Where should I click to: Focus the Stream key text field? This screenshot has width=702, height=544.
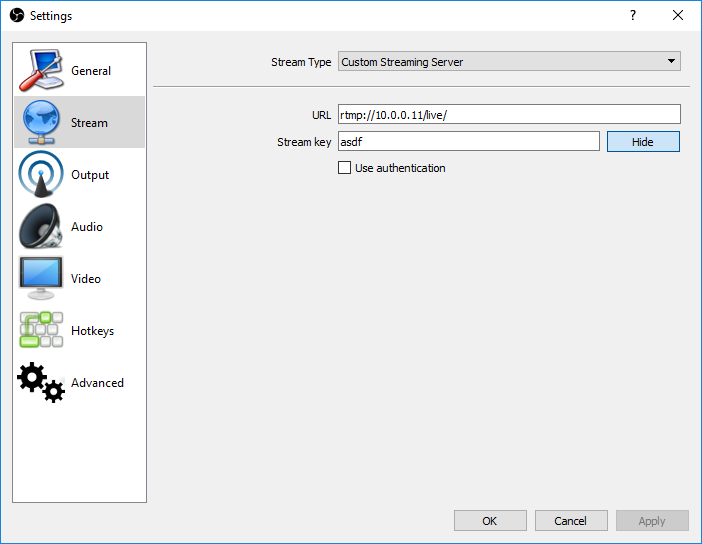468,142
